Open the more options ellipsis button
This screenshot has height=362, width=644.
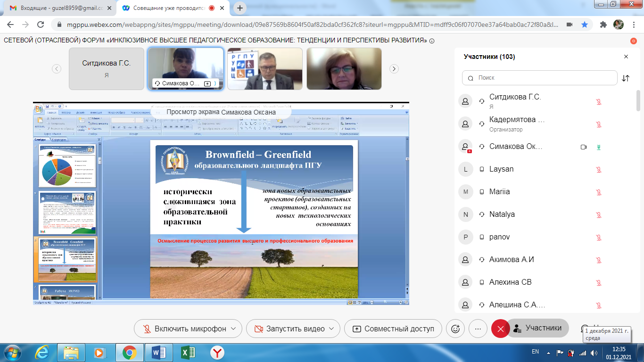point(478,329)
